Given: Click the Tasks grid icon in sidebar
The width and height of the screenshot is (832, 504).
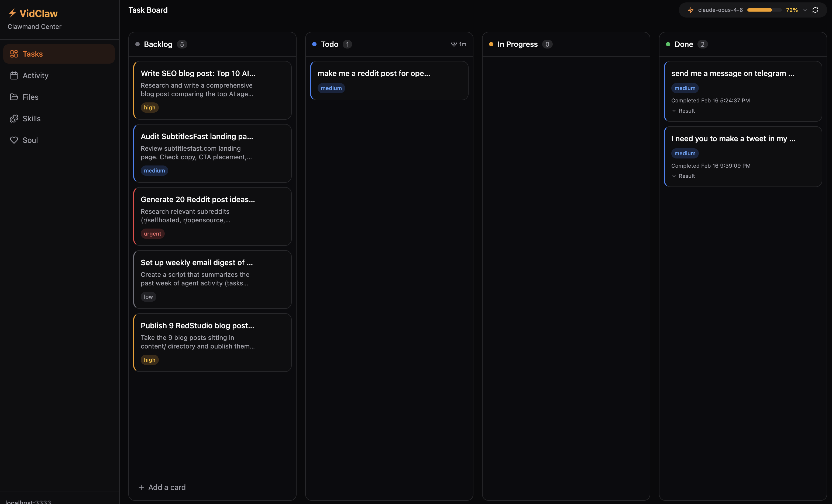Looking at the screenshot, I should point(14,54).
